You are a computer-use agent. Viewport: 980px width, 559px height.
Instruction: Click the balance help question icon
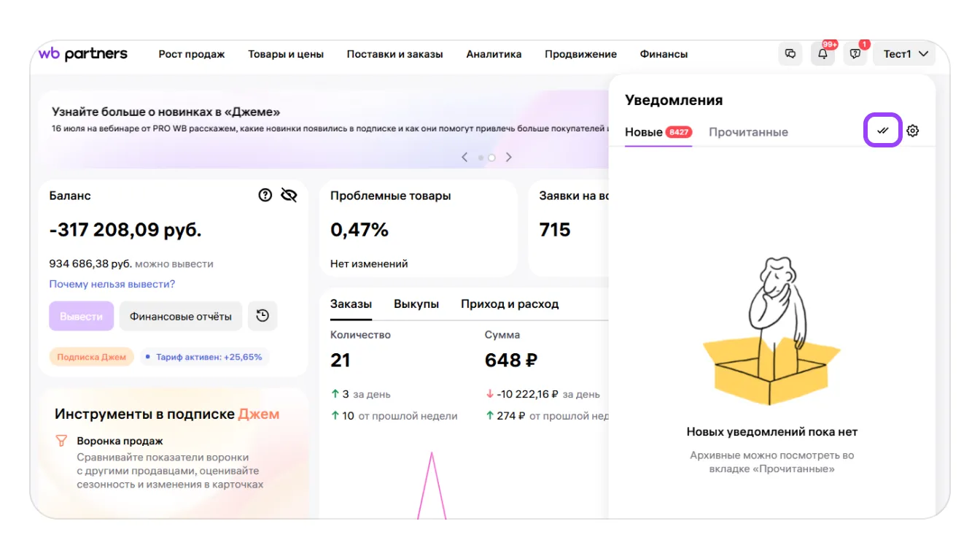coord(265,195)
